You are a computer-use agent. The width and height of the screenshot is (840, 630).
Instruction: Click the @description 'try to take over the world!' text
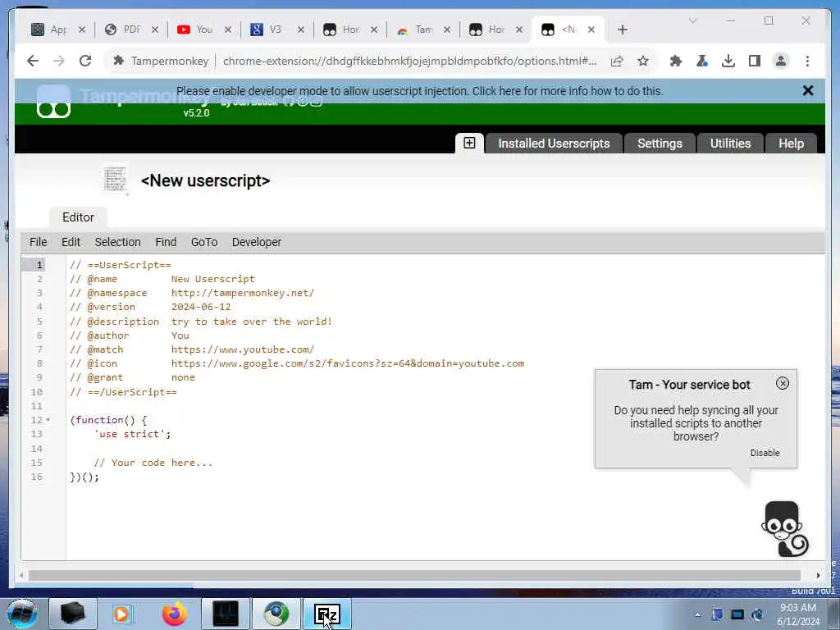click(252, 322)
